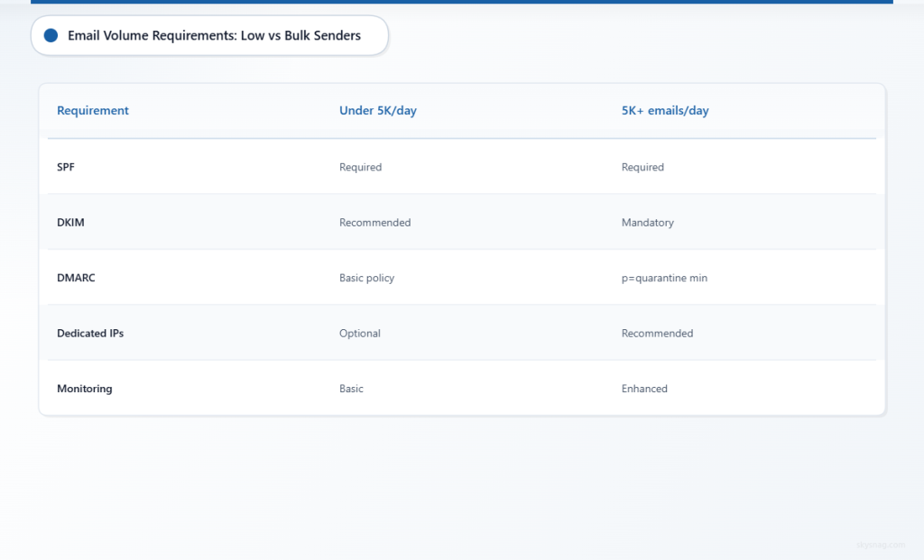Viewport: 924px width, 560px height.
Task: Select the p=quarantine min cell
Action: [x=665, y=278]
